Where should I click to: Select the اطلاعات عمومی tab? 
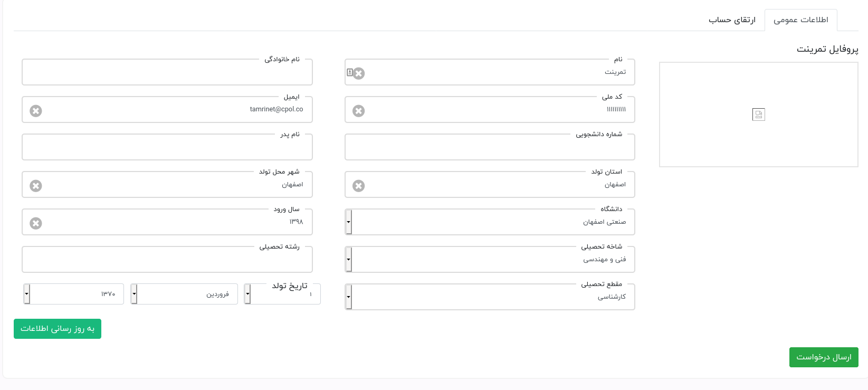tap(801, 20)
